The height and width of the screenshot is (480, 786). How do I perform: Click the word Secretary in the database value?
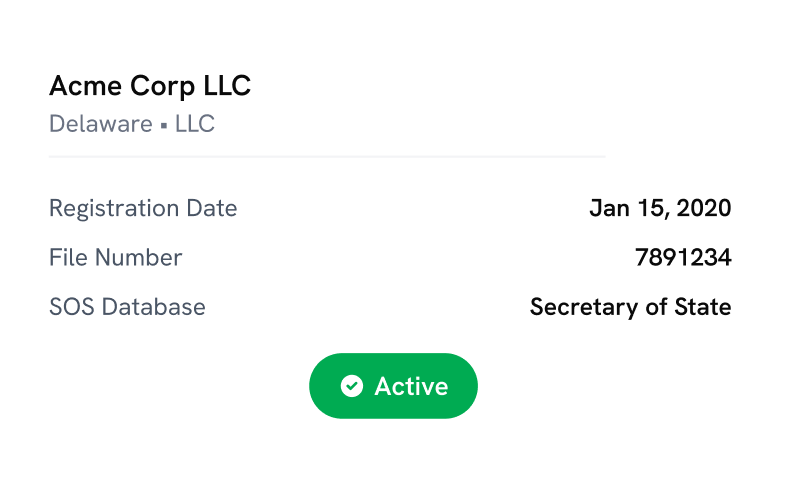click(x=578, y=307)
